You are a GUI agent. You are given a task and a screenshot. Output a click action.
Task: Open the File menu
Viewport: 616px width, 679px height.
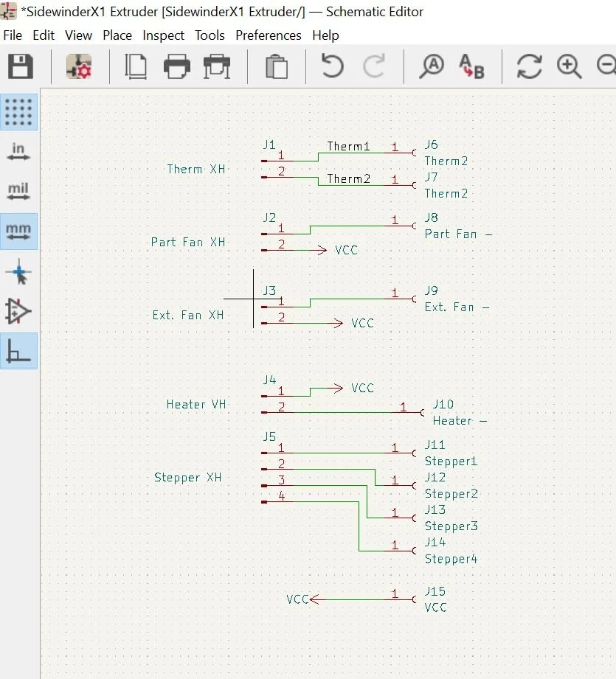point(13,35)
